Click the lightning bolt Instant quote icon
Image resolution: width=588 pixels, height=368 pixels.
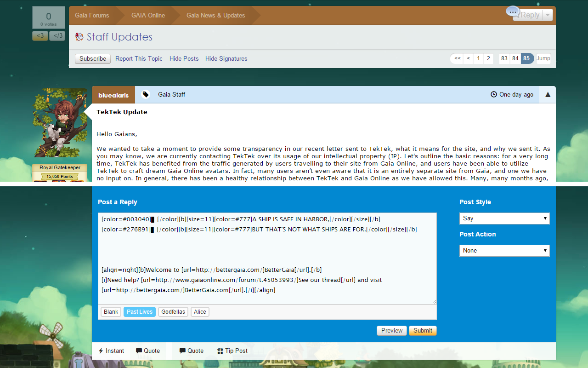click(x=101, y=351)
